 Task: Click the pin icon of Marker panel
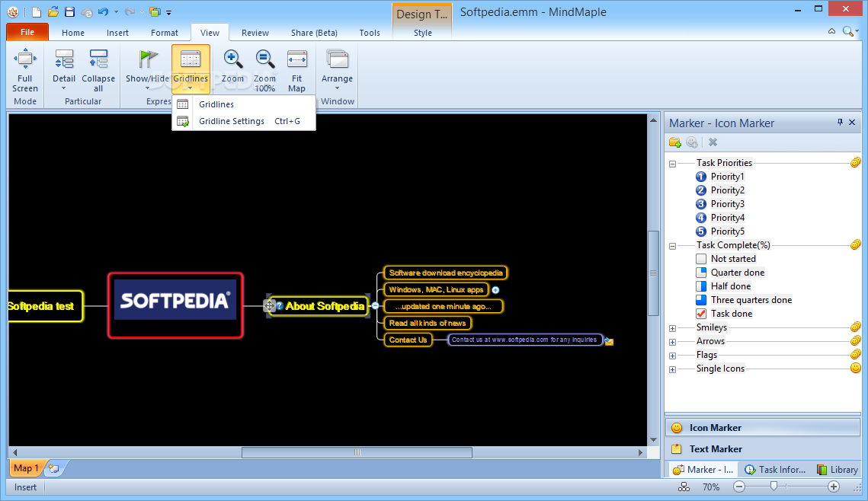[x=840, y=123]
